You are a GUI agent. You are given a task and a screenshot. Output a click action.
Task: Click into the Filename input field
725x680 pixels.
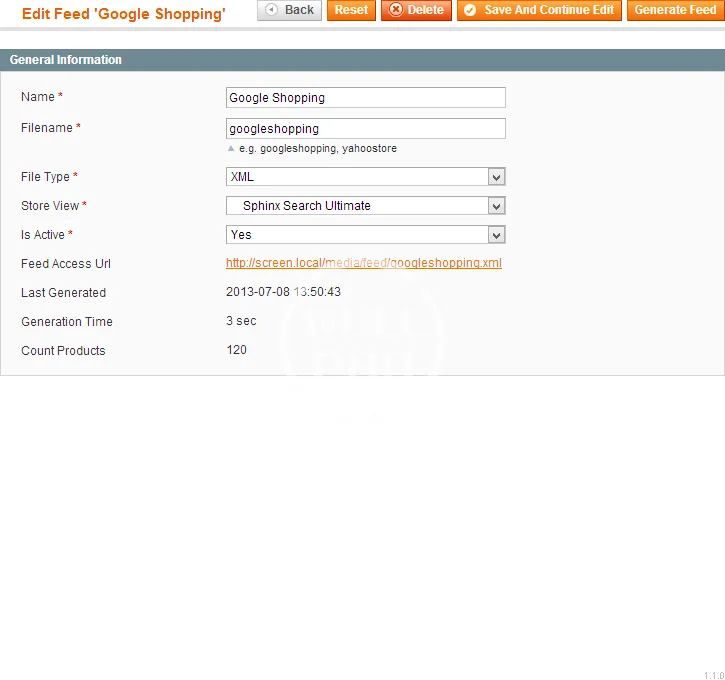click(366, 129)
